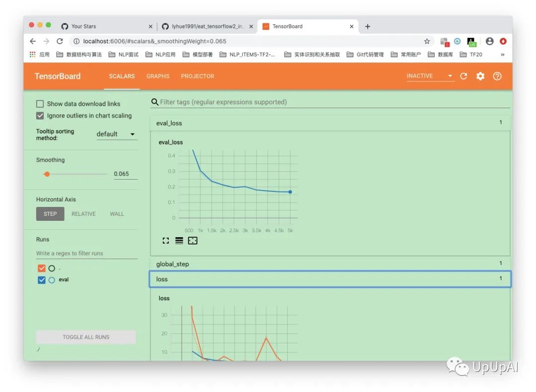536x392 pixels.
Task: Show more bookmarks with the double chevron
Action: 502,55
